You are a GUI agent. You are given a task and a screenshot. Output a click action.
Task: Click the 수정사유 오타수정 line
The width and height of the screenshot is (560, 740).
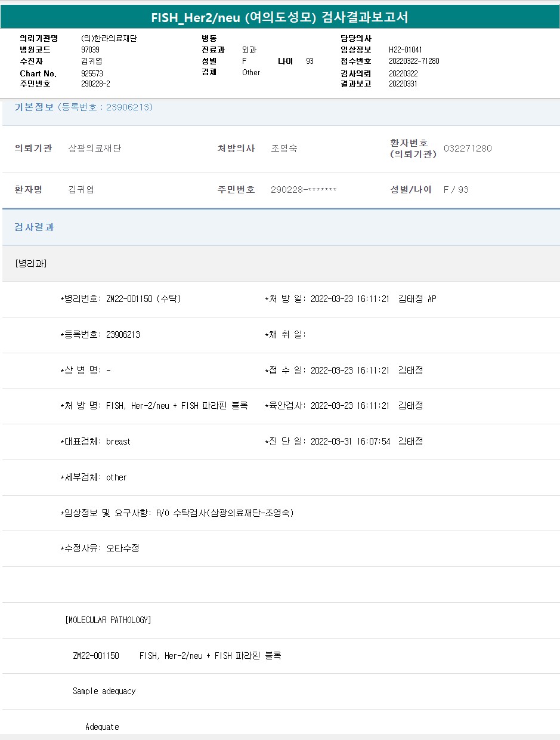(x=100, y=548)
